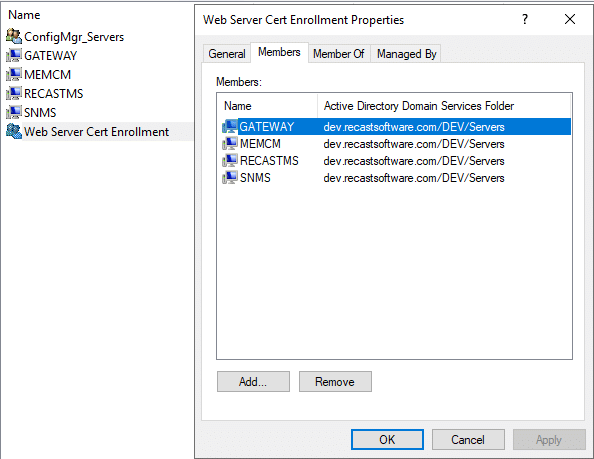Select the SNMS member row name

coord(255,178)
